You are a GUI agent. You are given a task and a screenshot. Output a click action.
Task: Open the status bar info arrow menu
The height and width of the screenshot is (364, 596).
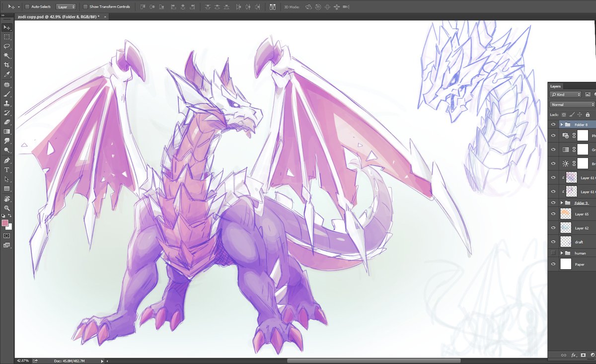[x=102, y=361]
